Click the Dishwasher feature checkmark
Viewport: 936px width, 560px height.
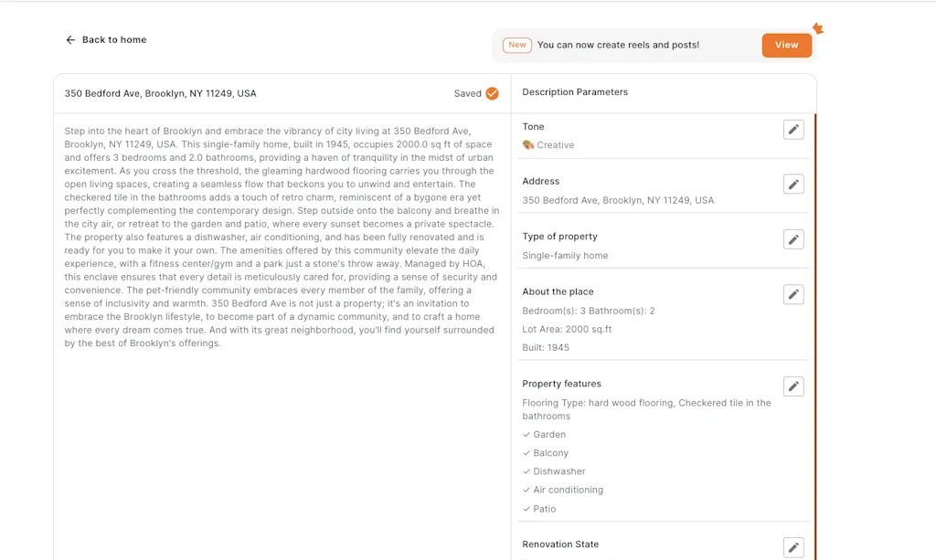click(526, 471)
